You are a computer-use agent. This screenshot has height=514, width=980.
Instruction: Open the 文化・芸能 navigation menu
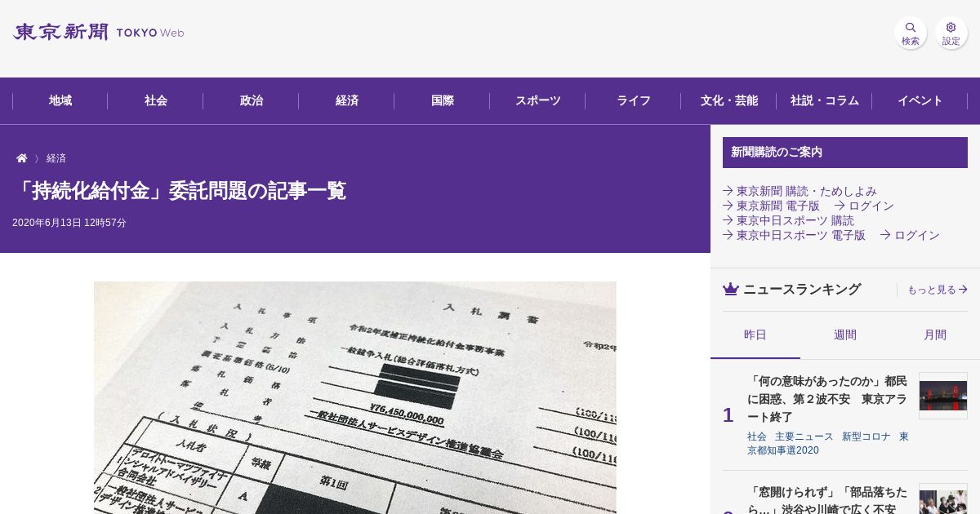pos(729,100)
